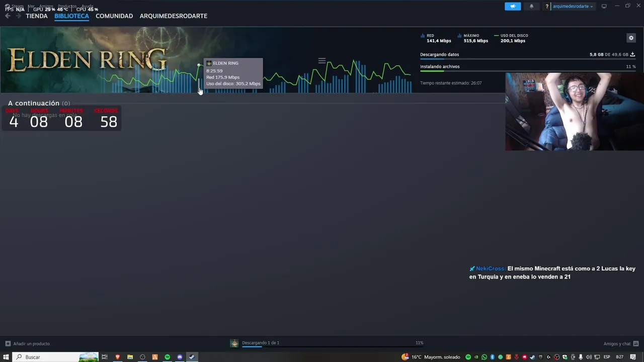This screenshot has height=362, width=644.
Task: Click the Instalando archivos progress bar
Action: (528, 71)
